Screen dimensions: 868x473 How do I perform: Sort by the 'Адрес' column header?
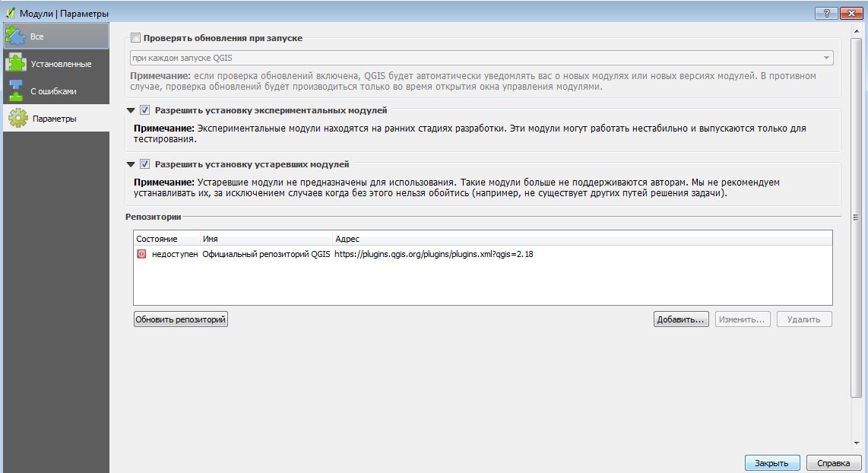click(x=582, y=239)
